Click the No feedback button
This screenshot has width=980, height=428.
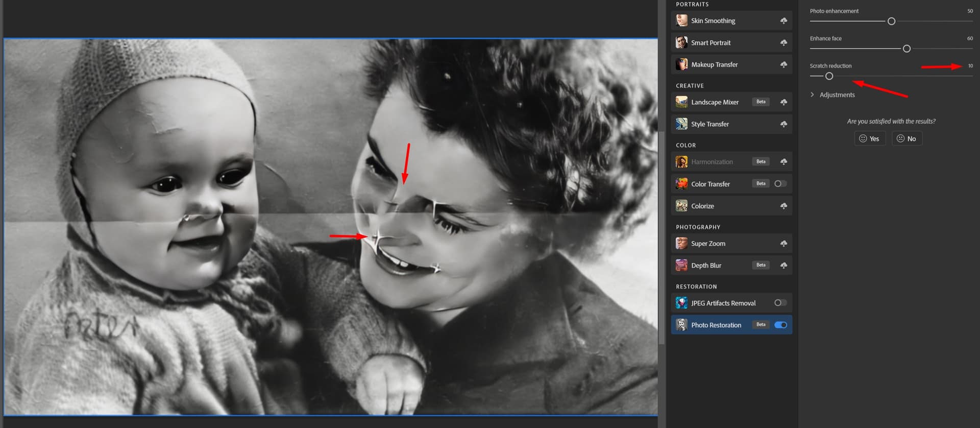906,138
